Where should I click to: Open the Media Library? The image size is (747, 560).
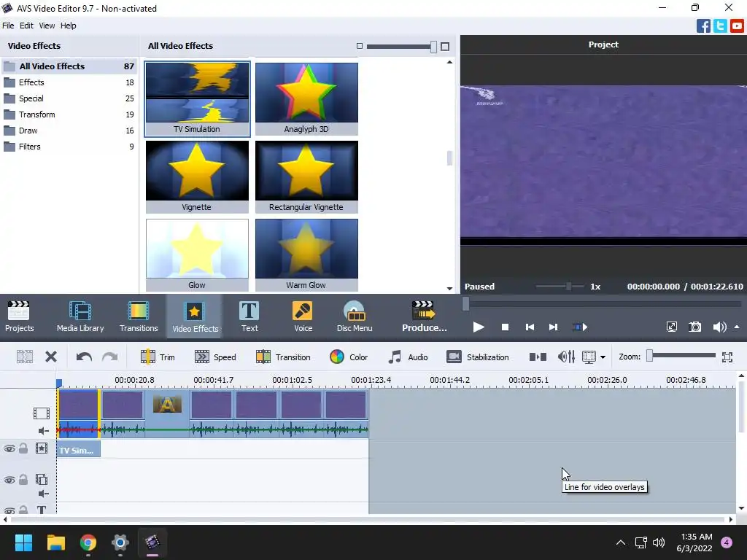[x=80, y=316]
